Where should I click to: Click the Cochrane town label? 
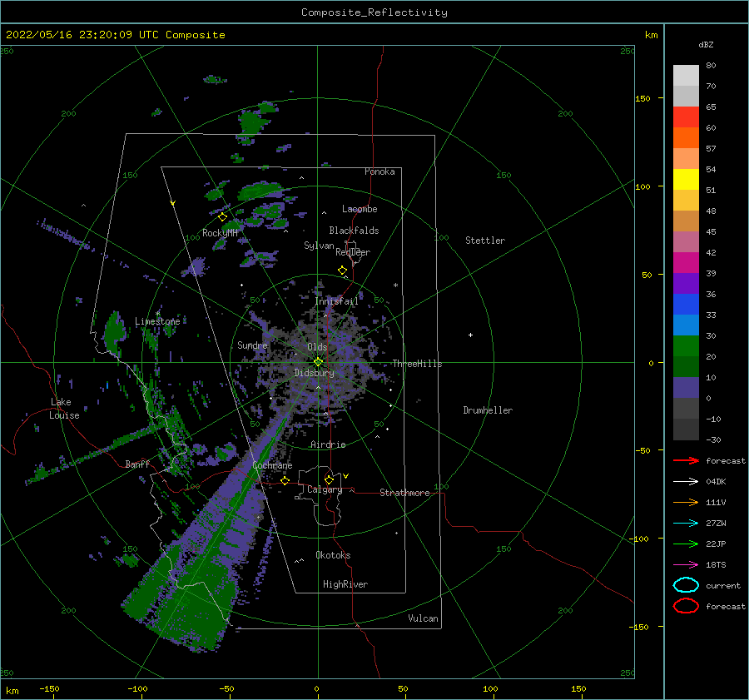[x=272, y=465]
